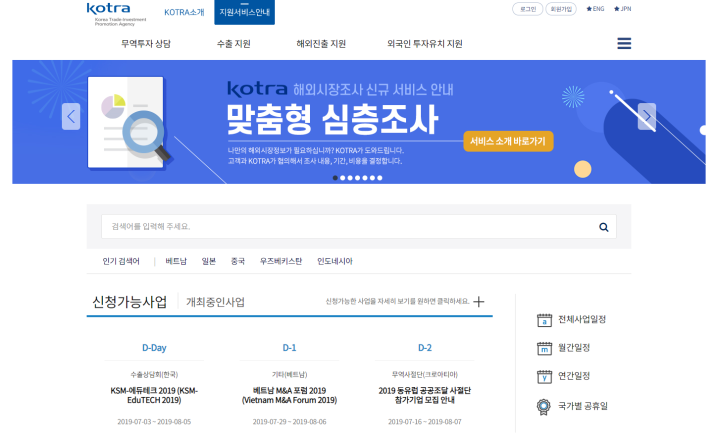This screenshot has width=718, height=448.
Task: Search popular keyword 인도네시아
Action: pos(335,261)
